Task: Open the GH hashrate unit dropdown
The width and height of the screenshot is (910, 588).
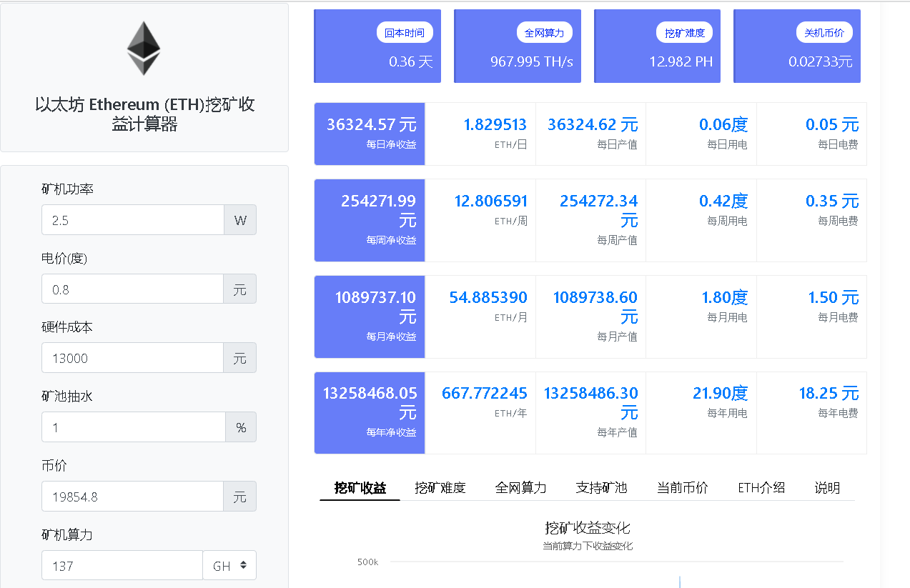Action: (x=229, y=564)
